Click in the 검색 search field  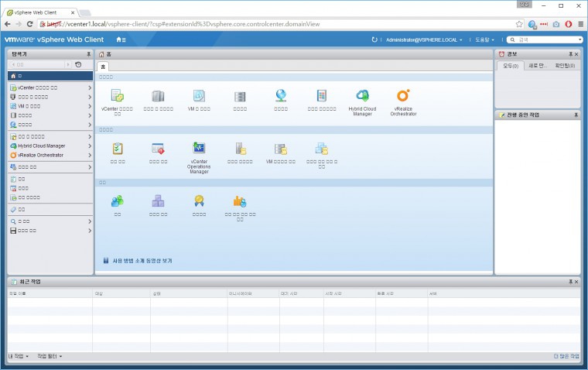coord(545,39)
